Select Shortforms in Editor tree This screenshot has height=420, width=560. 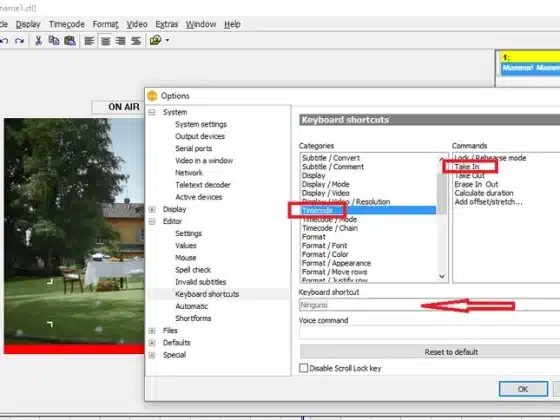[193, 319]
